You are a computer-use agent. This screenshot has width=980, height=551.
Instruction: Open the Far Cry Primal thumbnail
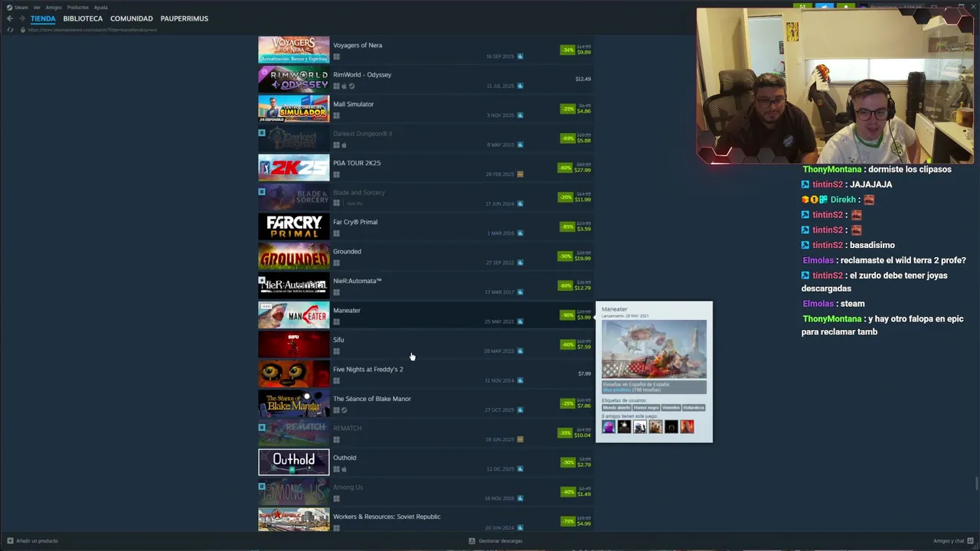click(x=294, y=227)
